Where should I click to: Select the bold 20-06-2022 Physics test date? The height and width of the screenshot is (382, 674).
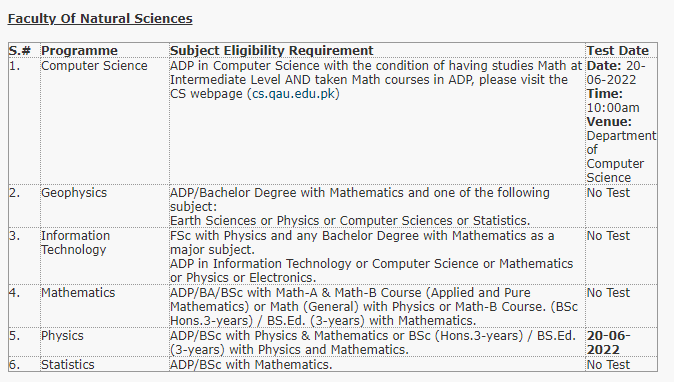pos(609,342)
